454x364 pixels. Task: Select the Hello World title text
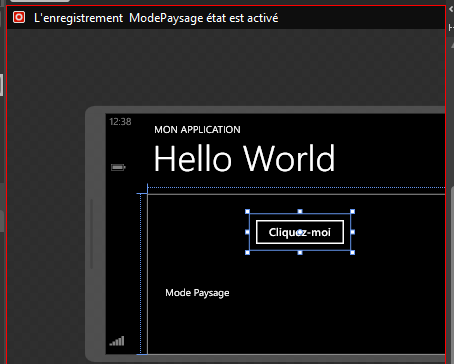(x=244, y=158)
